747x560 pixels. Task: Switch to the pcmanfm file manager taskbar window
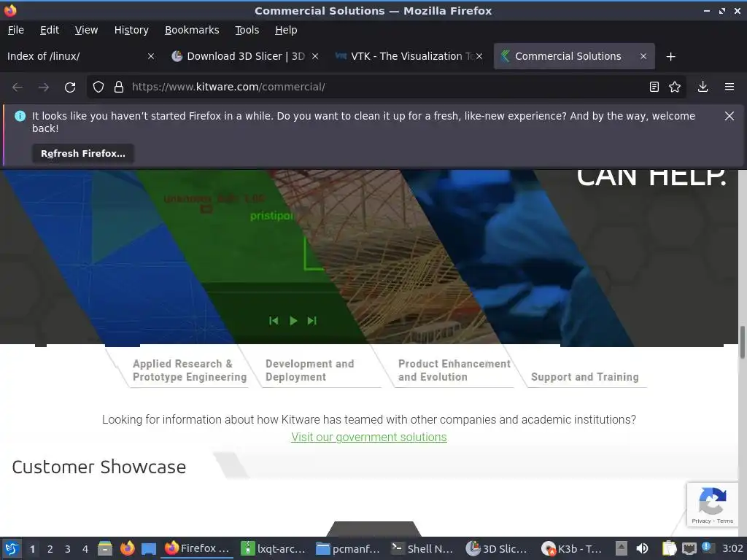(x=349, y=548)
